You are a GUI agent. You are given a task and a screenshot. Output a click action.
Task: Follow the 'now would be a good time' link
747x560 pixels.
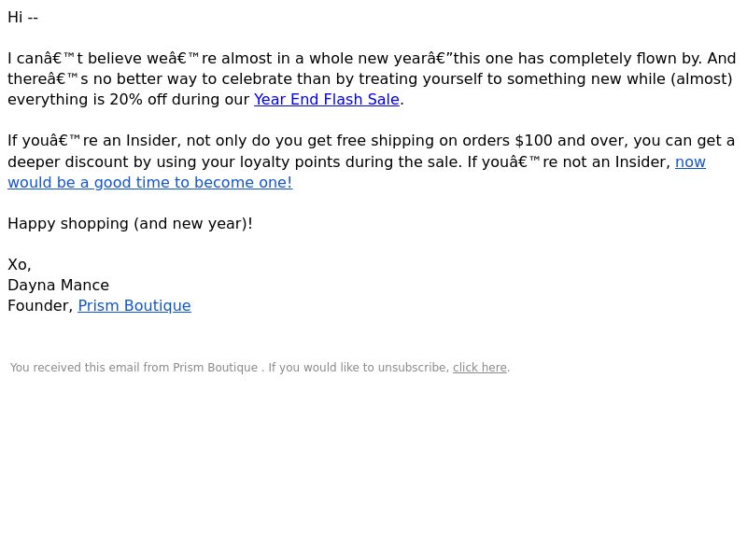coord(690,161)
